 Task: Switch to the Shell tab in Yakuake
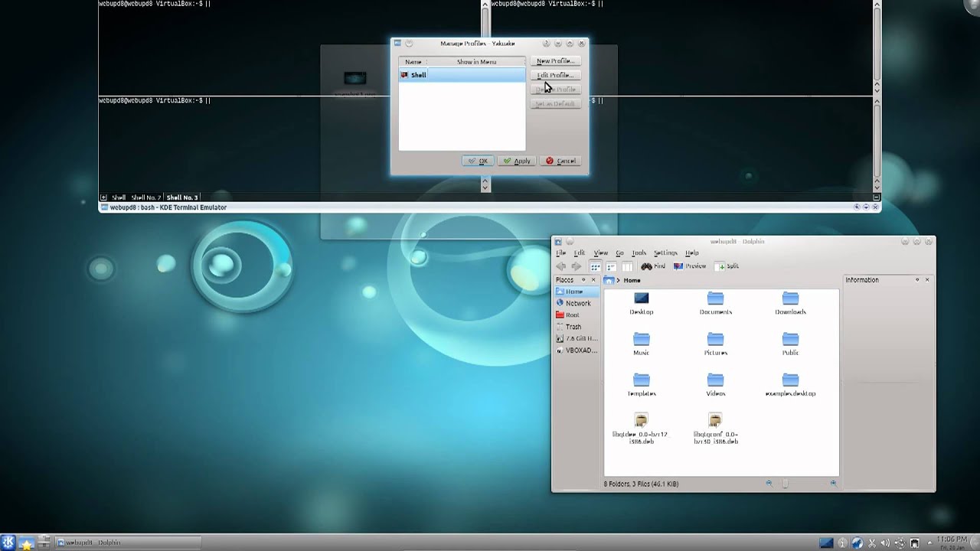click(118, 197)
